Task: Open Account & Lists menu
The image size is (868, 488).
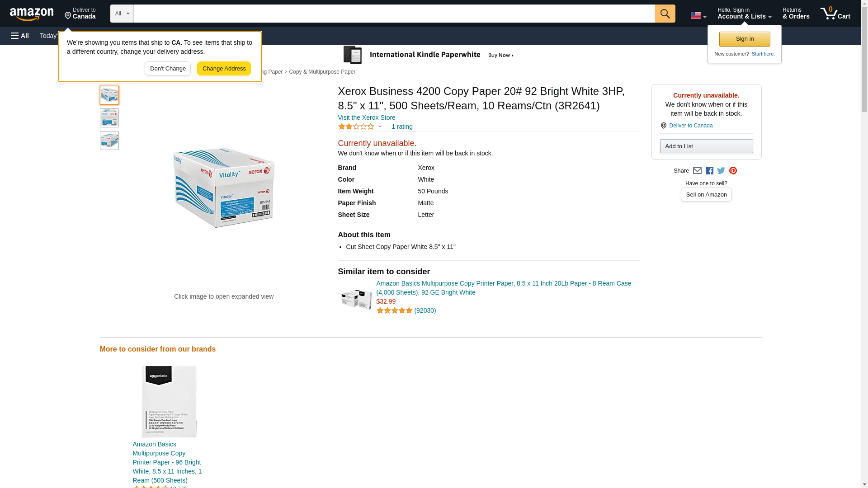Action: pos(744,14)
